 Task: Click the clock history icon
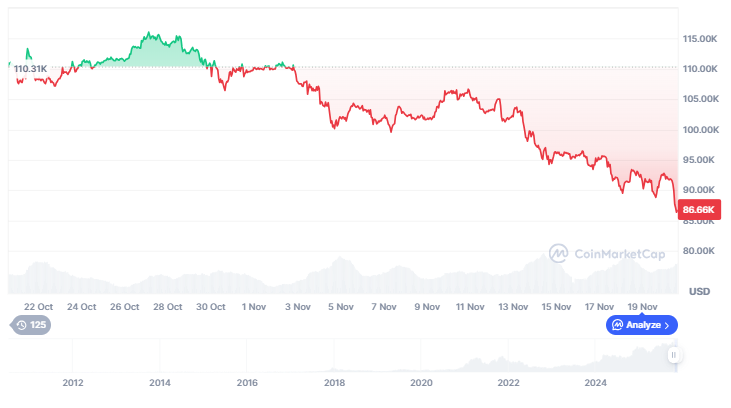(21, 325)
